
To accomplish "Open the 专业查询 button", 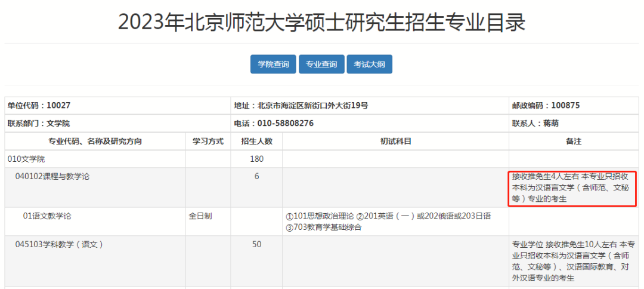I will point(321,64).
